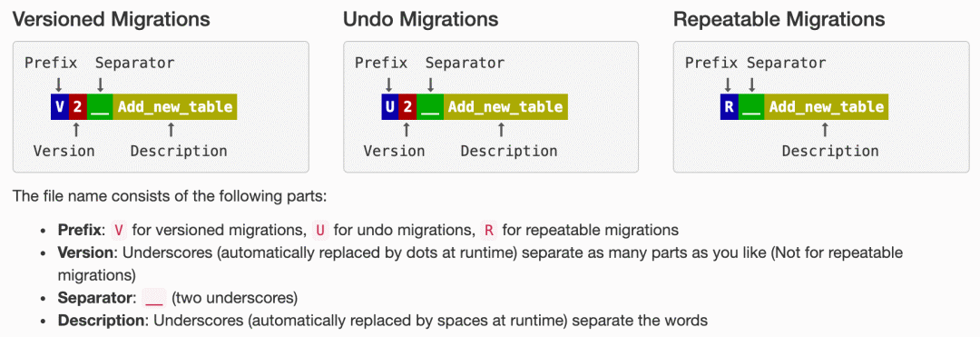The image size is (980, 337).
Task: Click the blue V prefix block
Action: click(x=59, y=107)
